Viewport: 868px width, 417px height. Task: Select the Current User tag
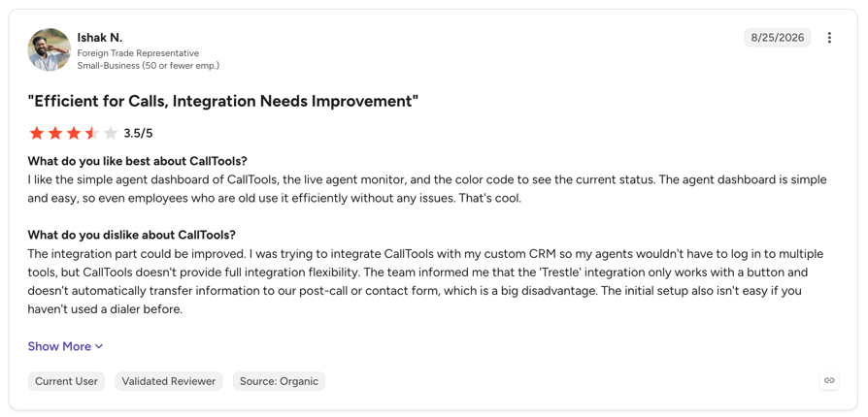click(x=66, y=381)
